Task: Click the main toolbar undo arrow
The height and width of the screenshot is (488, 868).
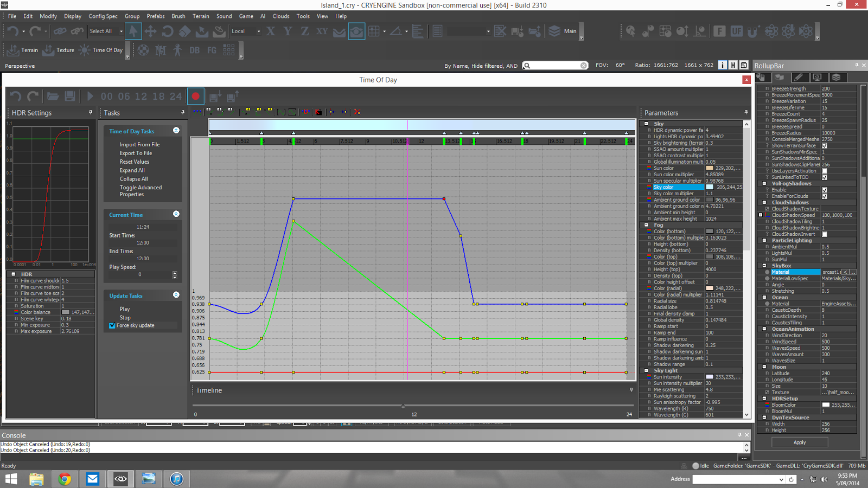Action: tap(13, 31)
